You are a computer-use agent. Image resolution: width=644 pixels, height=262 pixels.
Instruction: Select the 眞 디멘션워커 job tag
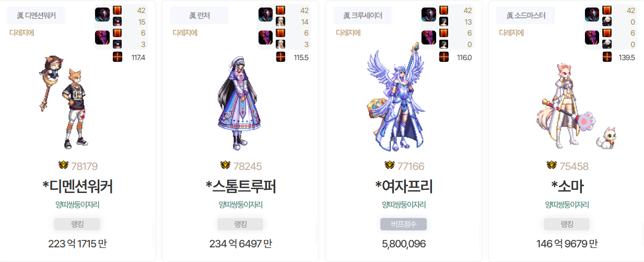(36, 15)
